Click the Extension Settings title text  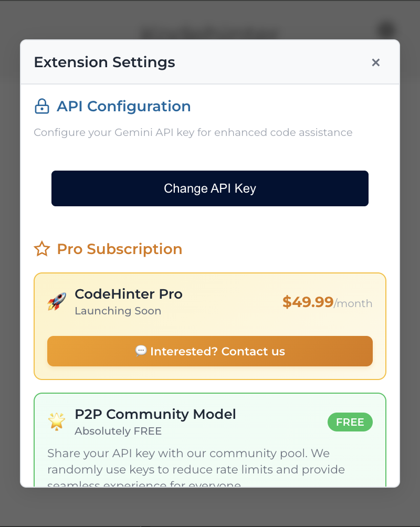pos(104,62)
